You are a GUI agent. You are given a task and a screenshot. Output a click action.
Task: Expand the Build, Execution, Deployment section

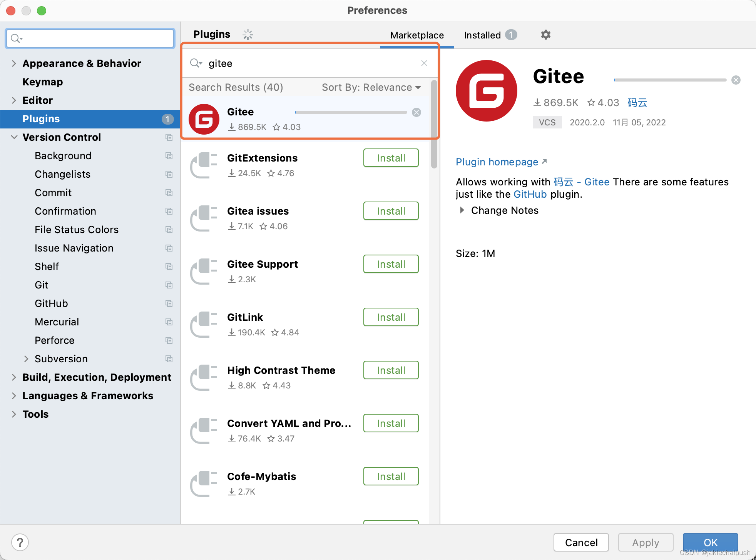point(13,377)
